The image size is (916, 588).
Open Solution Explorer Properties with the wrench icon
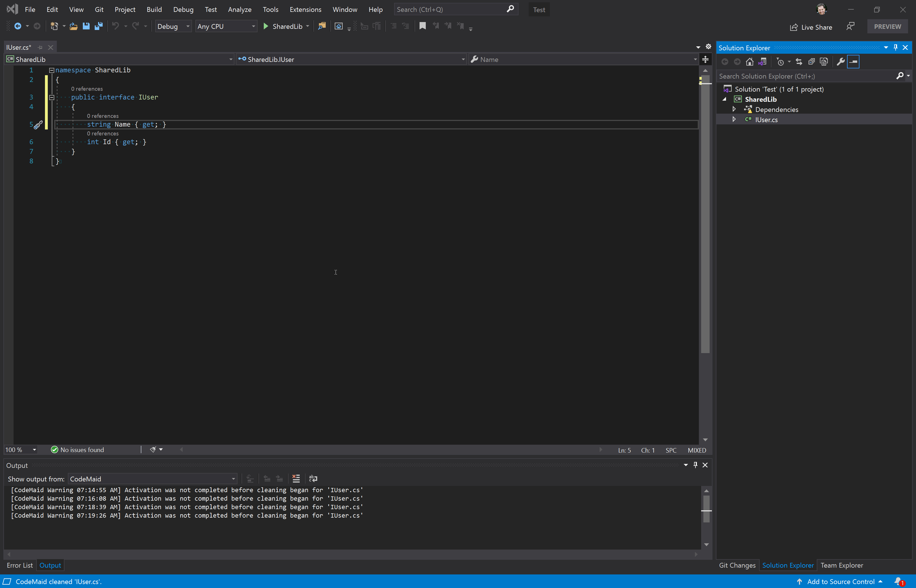[841, 61]
